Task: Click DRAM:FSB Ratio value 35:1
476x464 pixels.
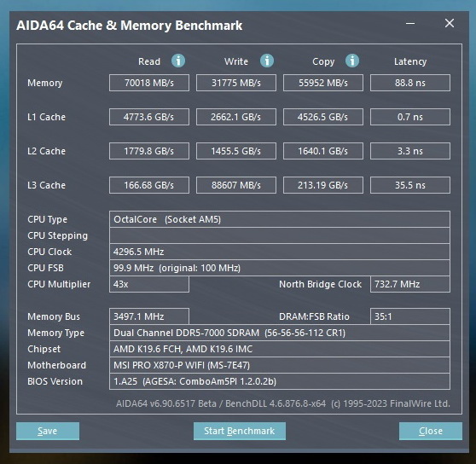Action: (410, 316)
